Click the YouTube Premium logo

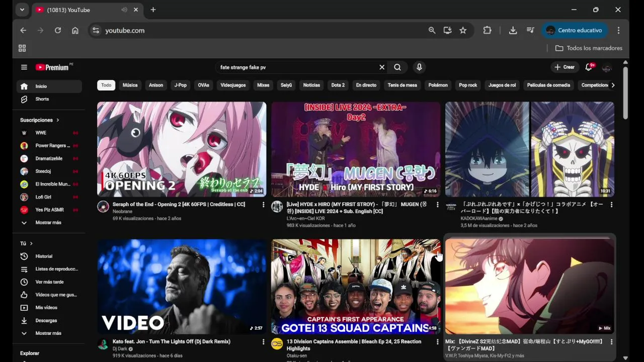[53, 67]
